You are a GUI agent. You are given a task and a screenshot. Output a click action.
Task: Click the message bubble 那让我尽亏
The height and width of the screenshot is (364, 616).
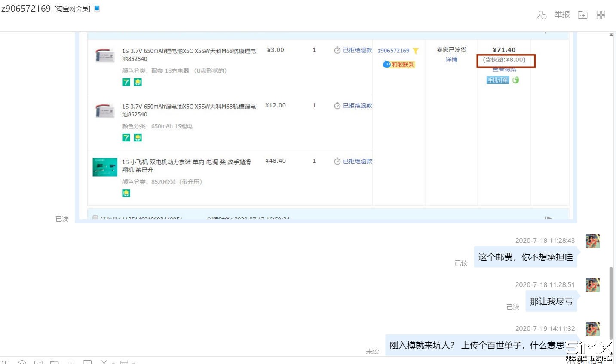(551, 301)
